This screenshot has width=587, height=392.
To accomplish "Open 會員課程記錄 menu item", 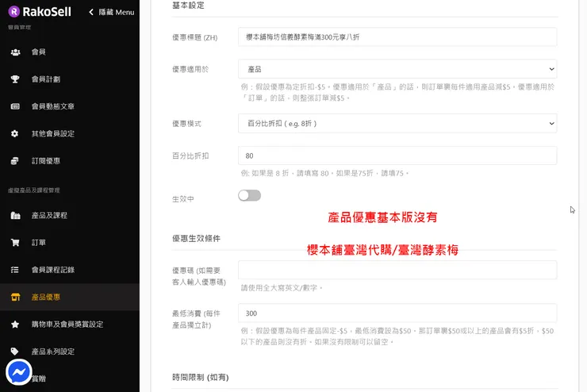I will pyautogui.click(x=70, y=270).
